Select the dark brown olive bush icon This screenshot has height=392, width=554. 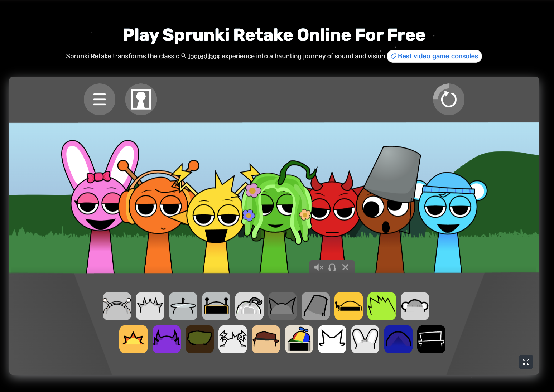pyautogui.click(x=199, y=339)
